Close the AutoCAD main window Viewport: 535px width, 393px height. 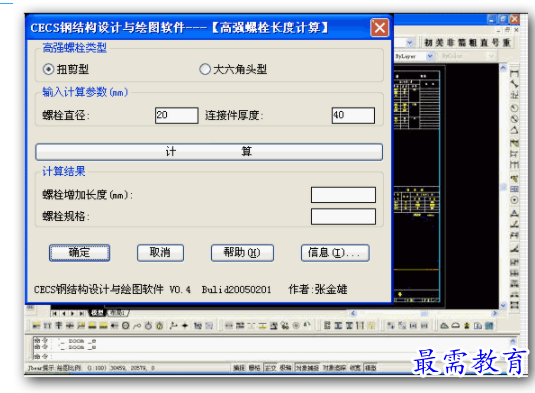click(x=515, y=19)
